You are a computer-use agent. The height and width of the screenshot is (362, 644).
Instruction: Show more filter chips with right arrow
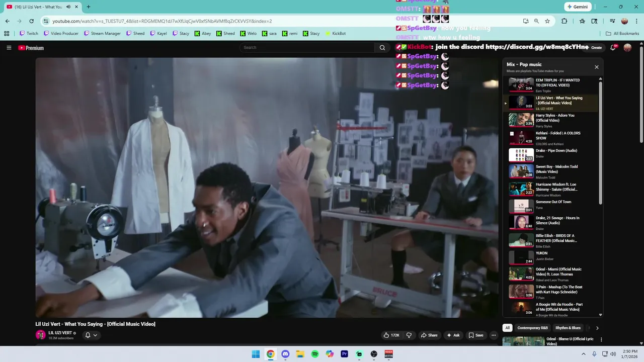[597, 328]
